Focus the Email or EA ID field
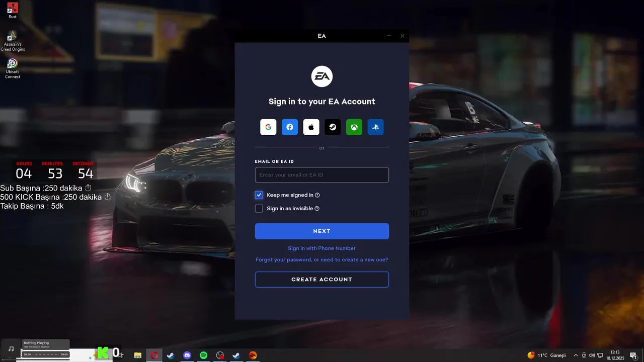 (322, 175)
